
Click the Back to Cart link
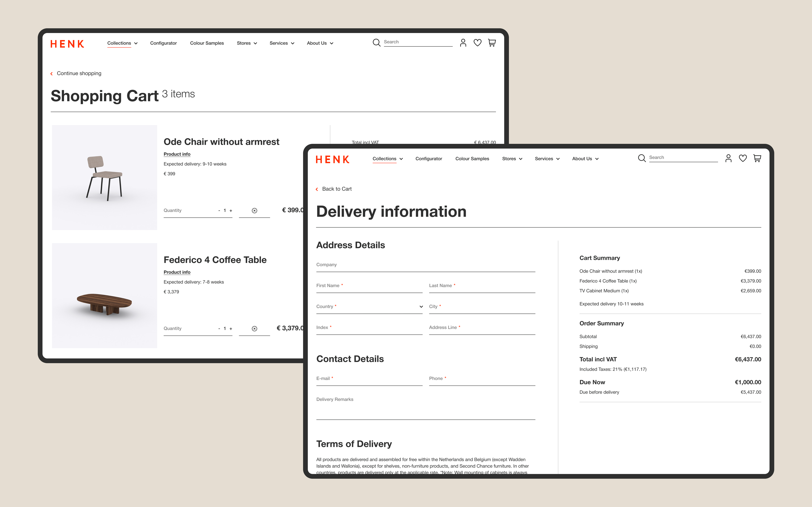click(x=337, y=189)
